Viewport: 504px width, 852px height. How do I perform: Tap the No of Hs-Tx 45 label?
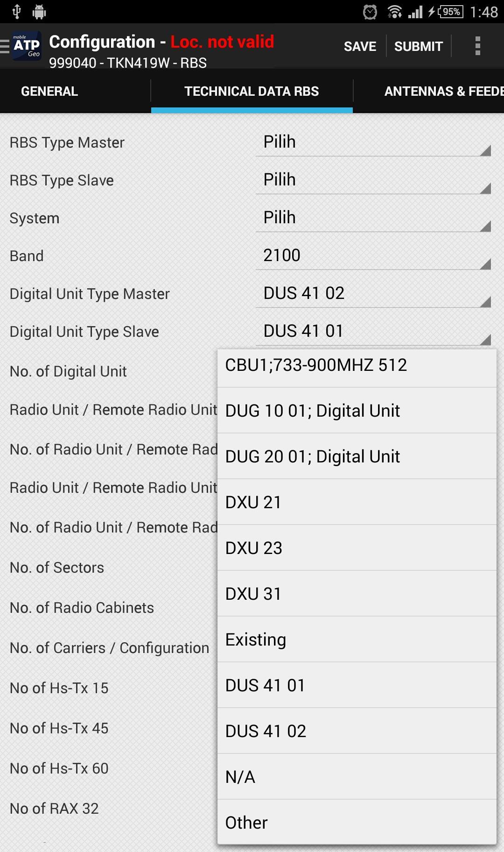tap(59, 728)
